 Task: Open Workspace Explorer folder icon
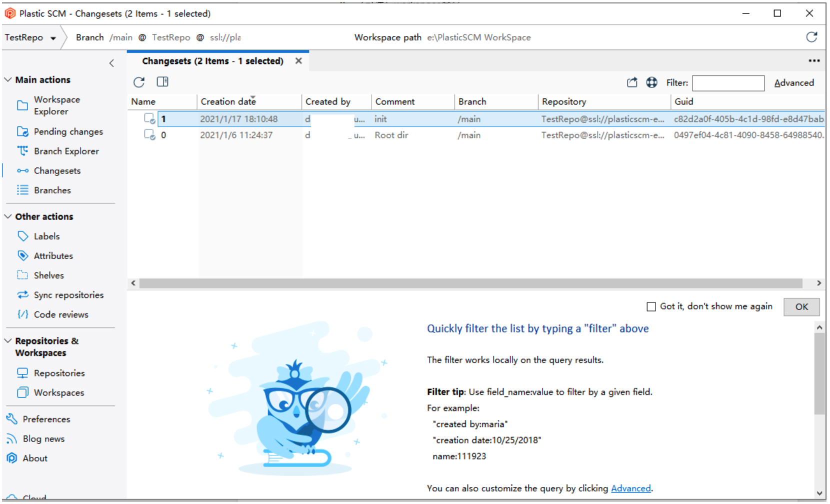pos(22,105)
